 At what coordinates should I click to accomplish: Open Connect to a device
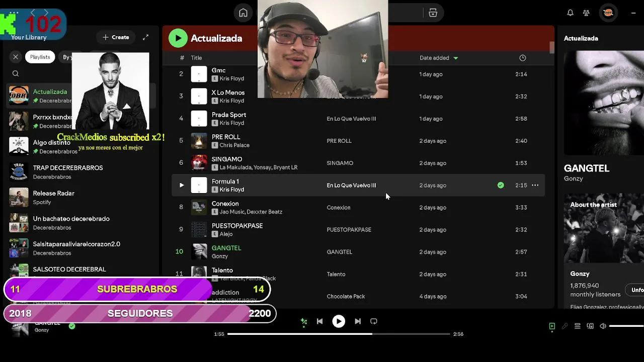[x=590, y=326]
